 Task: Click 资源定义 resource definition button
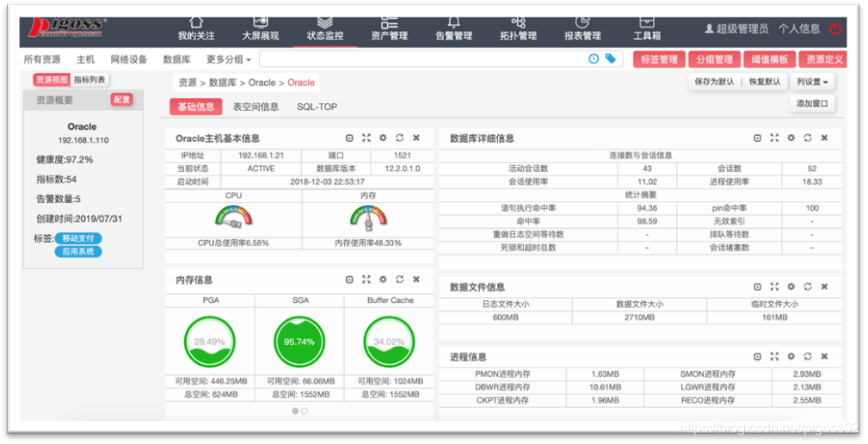(824, 59)
